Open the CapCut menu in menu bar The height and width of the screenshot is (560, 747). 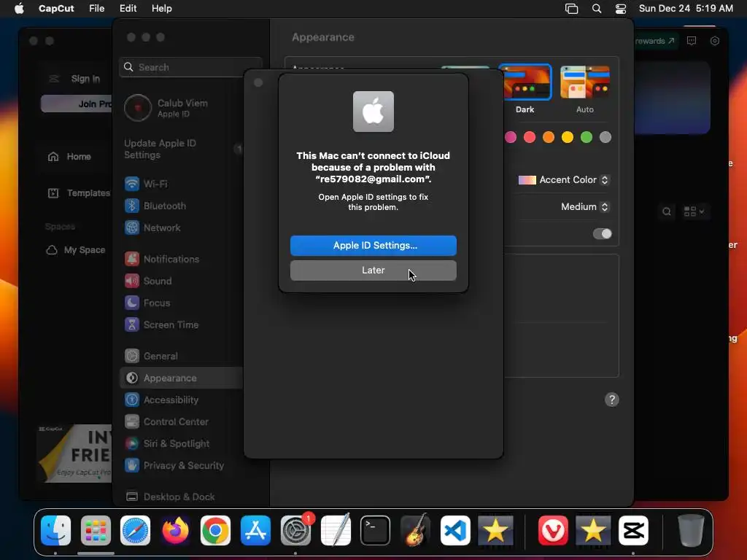(56, 9)
